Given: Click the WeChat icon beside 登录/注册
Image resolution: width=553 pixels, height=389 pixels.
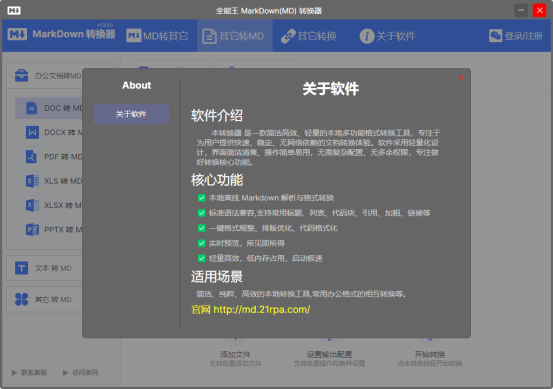Looking at the screenshot, I should 495,36.
